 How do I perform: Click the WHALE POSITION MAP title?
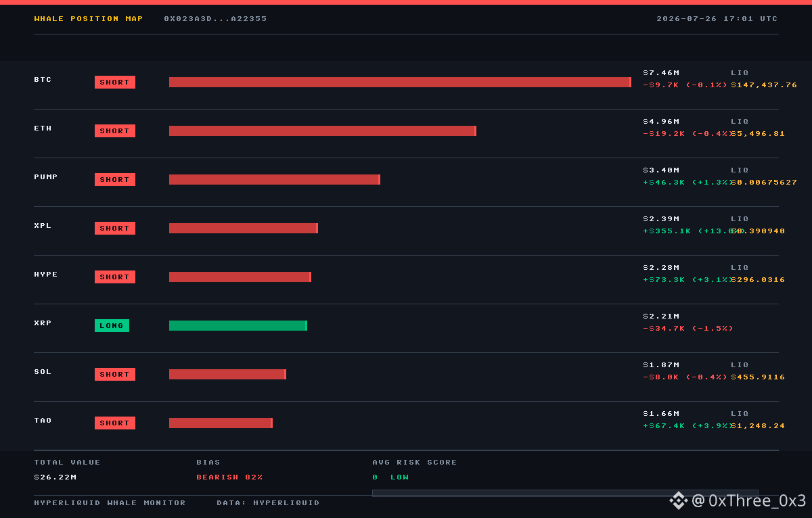click(89, 19)
